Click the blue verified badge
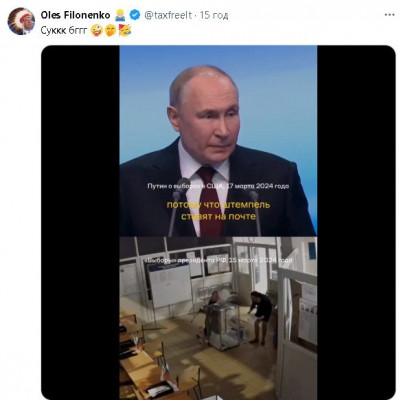 click(134, 15)
